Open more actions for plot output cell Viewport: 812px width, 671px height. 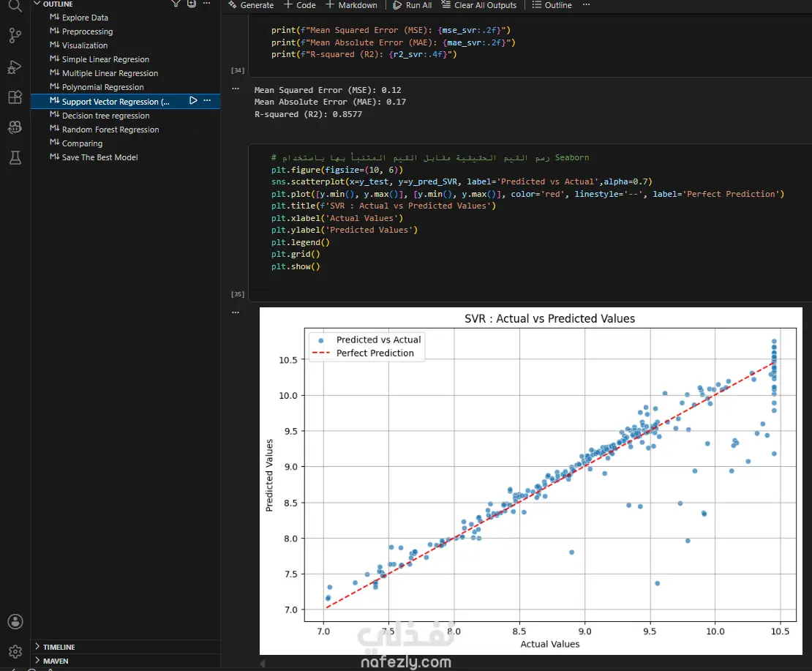pyautogui.click(x=236, y=312)
